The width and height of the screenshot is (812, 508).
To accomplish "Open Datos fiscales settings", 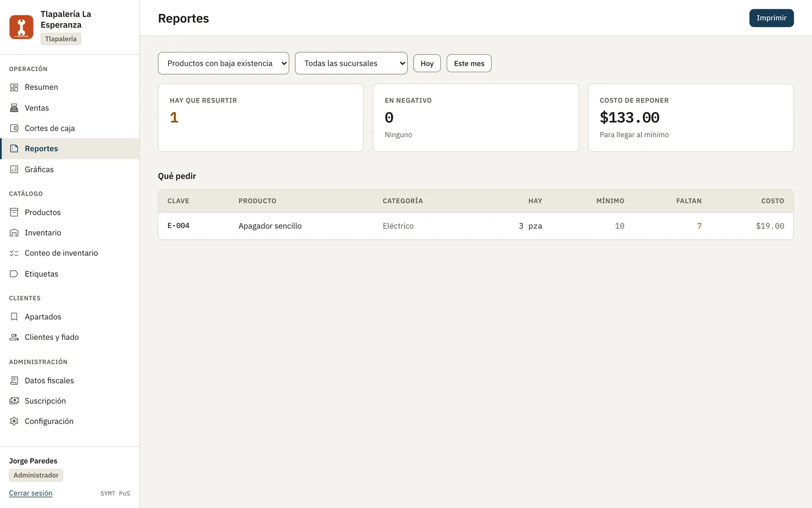I will [x=70, y=380].
